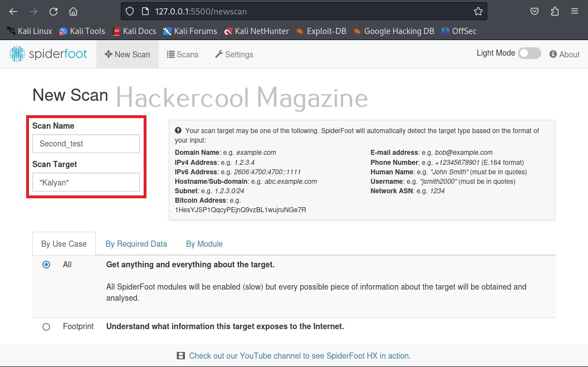Open the Kali Linux bookmark

coord(30,31)
